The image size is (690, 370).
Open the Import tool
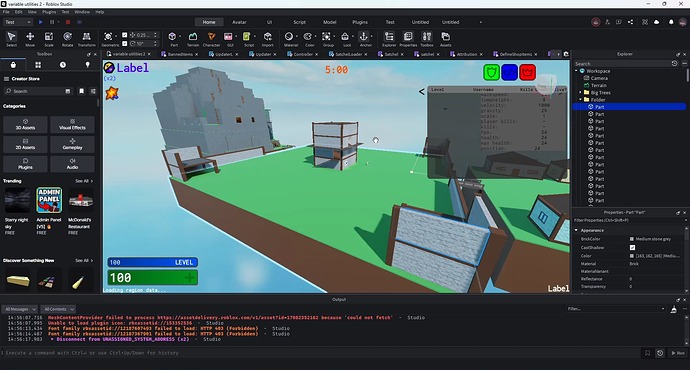(268, 39)
